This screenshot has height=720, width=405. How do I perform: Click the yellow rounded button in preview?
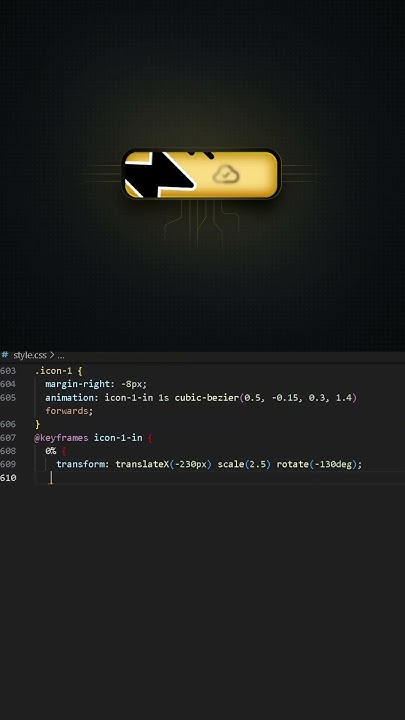click(x=202, y=174)
